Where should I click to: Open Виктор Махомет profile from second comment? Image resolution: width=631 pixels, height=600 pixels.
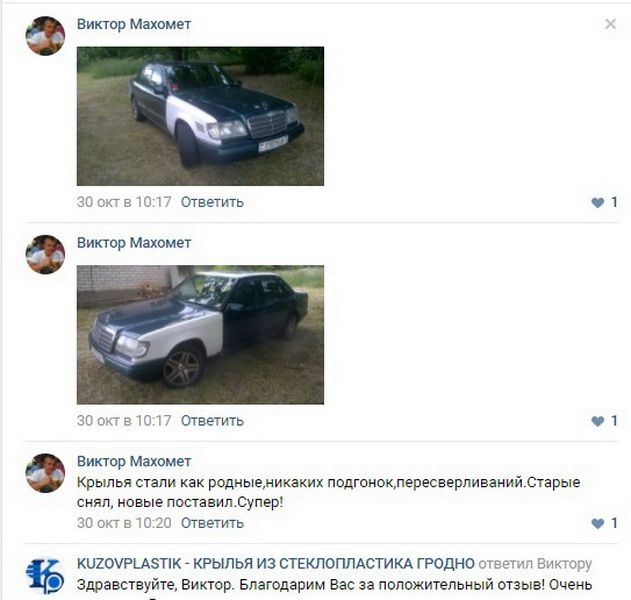pyautogui.click(x=134, y=243)
